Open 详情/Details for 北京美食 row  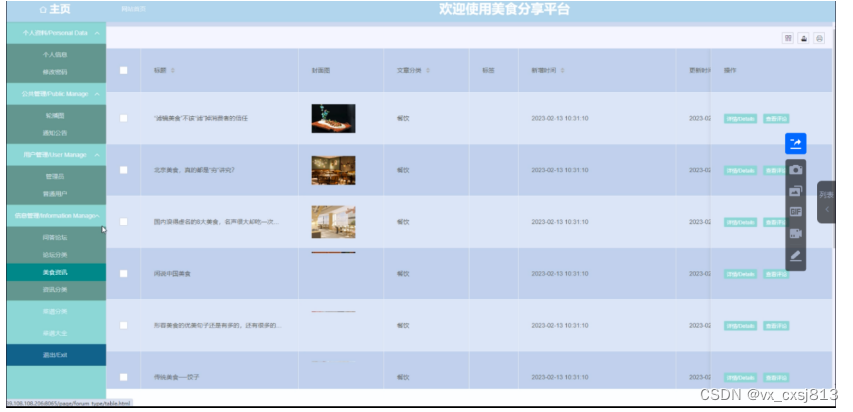point(740,170)
